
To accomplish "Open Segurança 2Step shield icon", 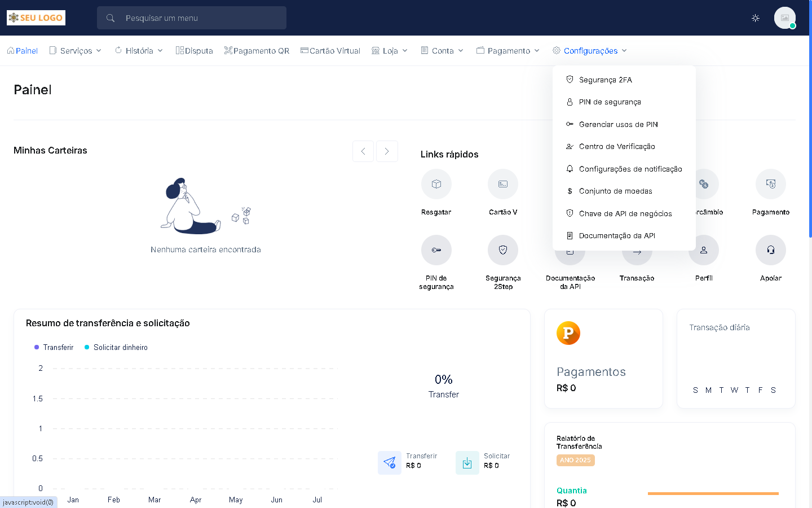I will (x=502, y=250).
